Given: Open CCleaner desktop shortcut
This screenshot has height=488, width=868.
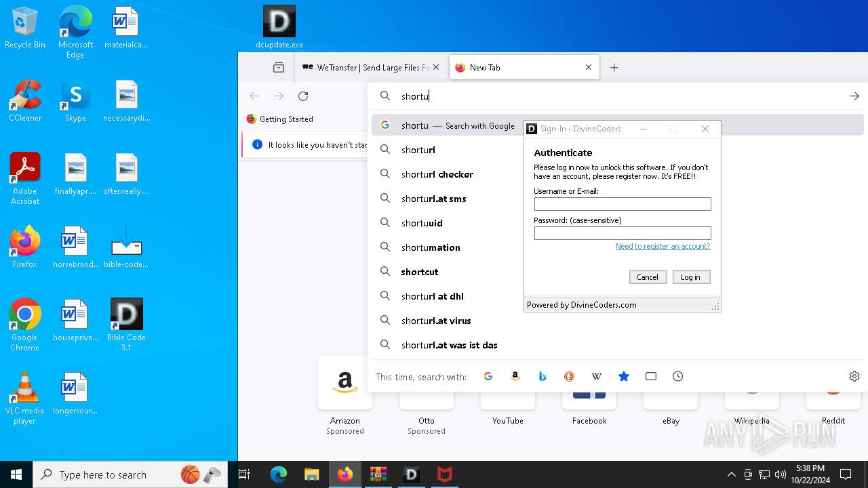Looking at the screenshot, I should (25, 102).
